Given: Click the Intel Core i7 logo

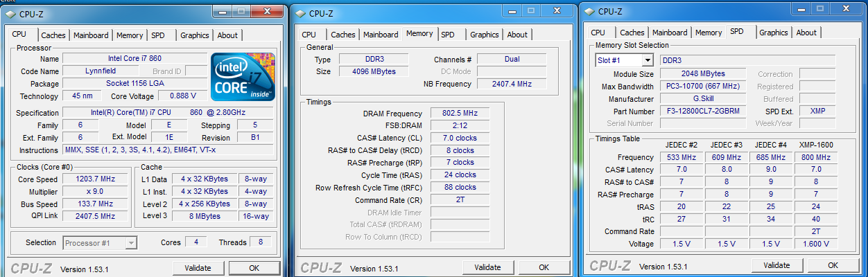Looking at the screenshot, I should (243, 78).
